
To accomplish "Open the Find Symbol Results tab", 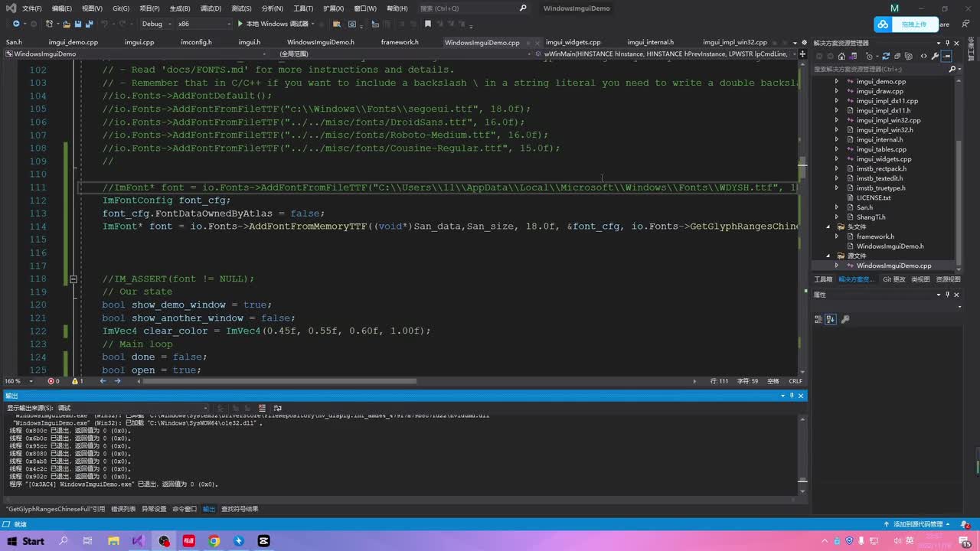I will [240, 509].
